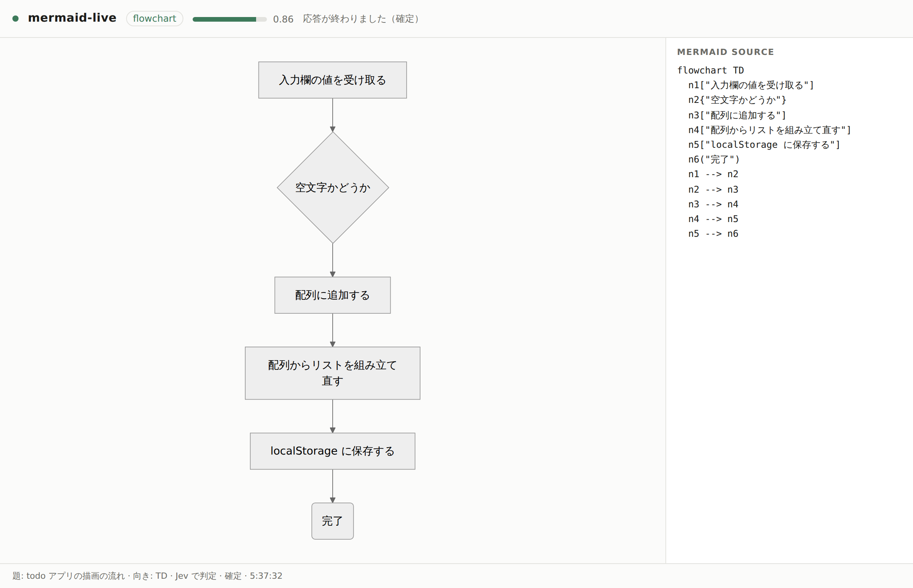Viewport: 913px width, 588px height.
Task: Select the node 配列に追加する
Action: click(x=332, y=295)
